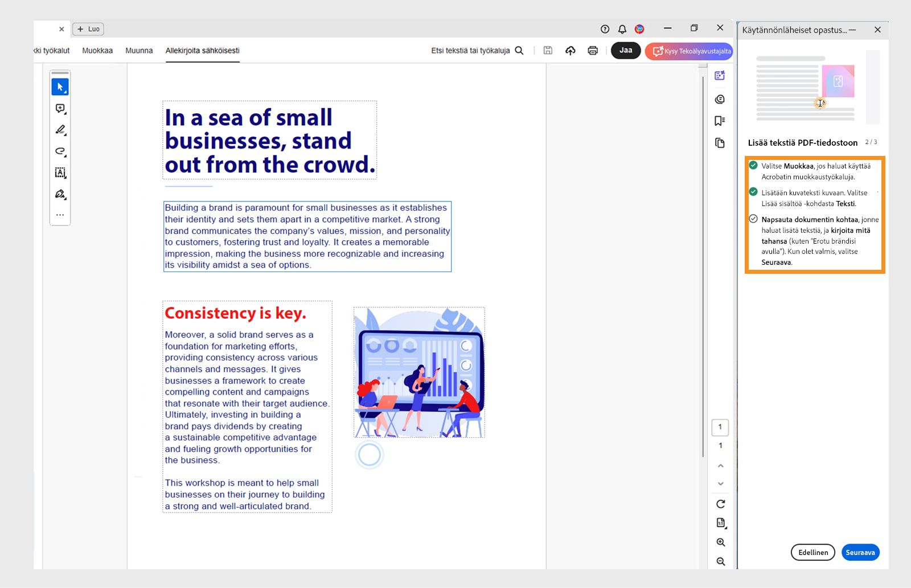Zoom out of the document
The width and height of the screenshot is (911, 588).
pyautogui.click(x=721, y=562)
